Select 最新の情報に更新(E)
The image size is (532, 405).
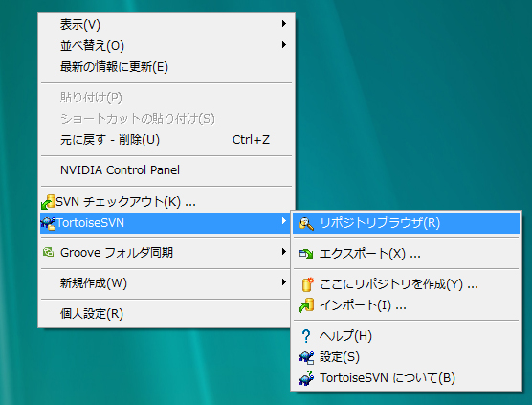[166, 66]
